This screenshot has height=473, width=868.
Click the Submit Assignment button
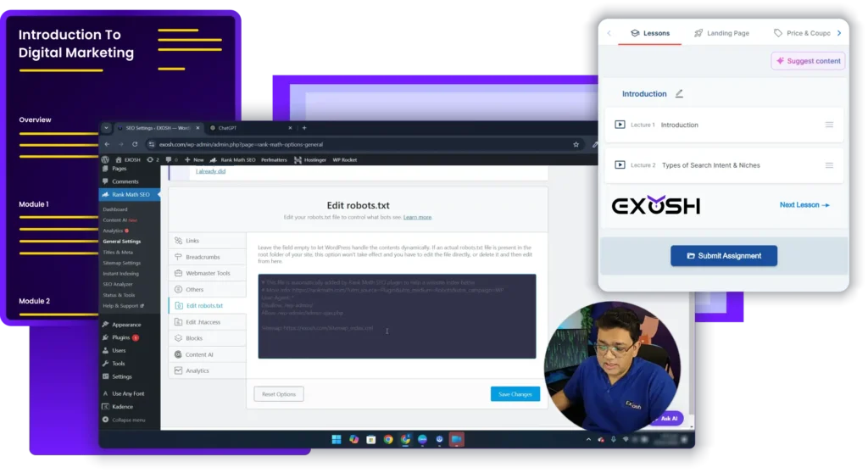coord(724,256)
